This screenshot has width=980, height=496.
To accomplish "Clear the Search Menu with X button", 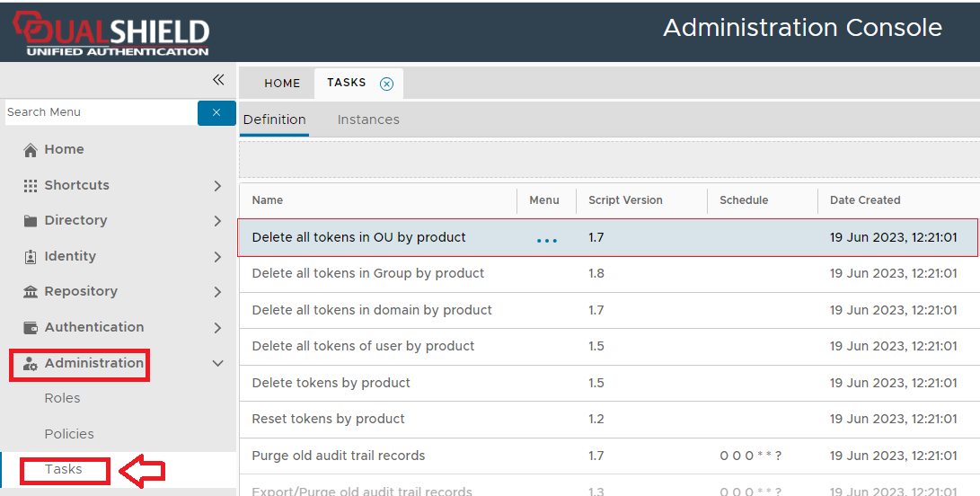I will coord(216,112).
